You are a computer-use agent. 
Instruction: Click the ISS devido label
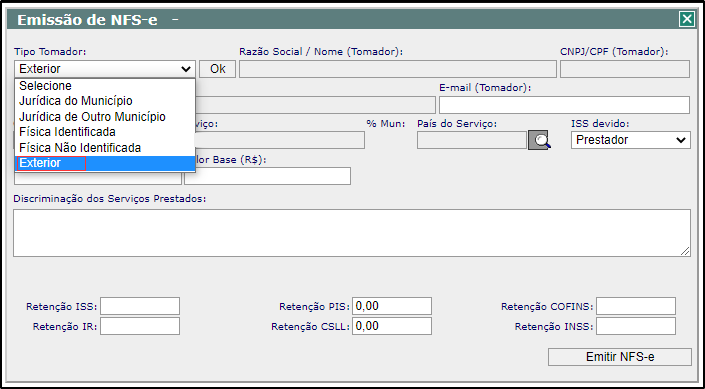[x=600, y=123]
